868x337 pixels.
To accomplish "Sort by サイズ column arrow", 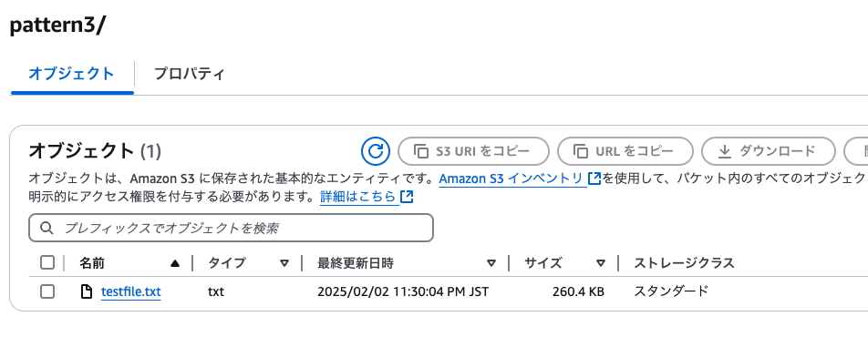I will click(x=601, y=263).
